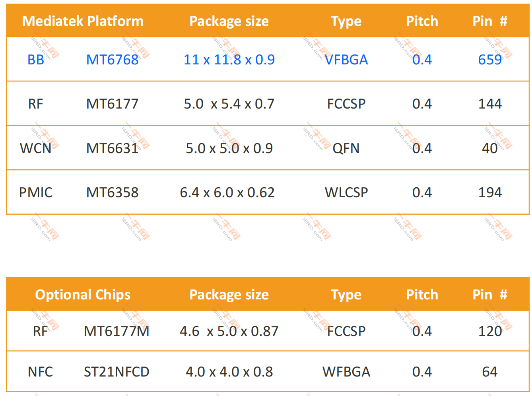
Task: Select the ST21NFCD cell
Action: [116, 372]
